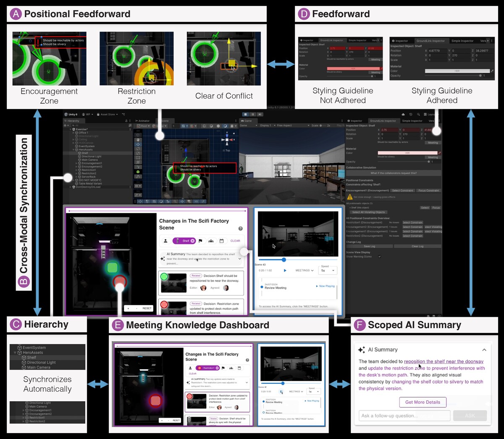Click the Unity toolbar Step frame button
Screen dimensions: 504x439
260,114
